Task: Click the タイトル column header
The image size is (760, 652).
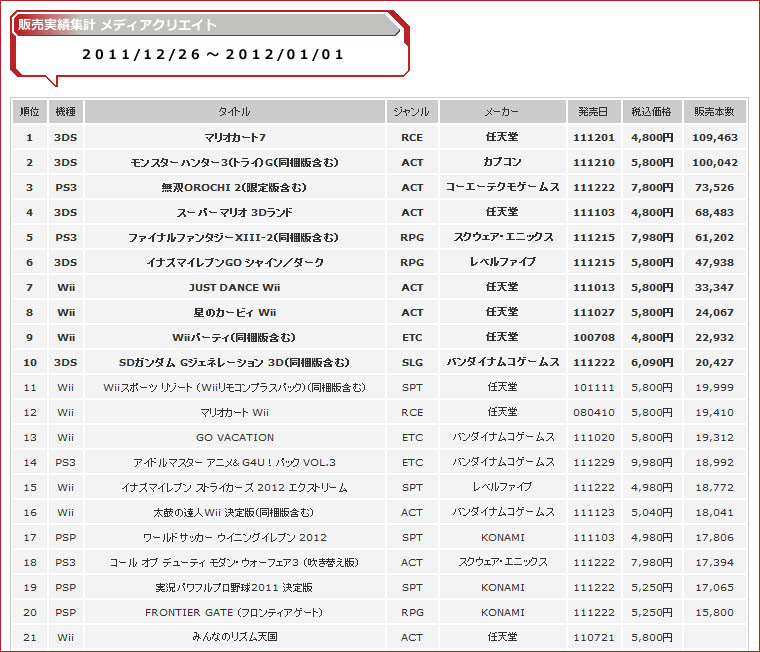Action: click(x=235, y=111)
